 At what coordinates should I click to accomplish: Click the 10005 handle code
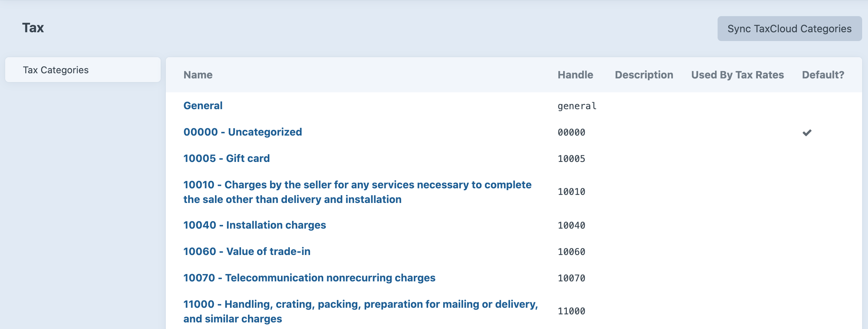pyautogui.click(x=571, y=159)
